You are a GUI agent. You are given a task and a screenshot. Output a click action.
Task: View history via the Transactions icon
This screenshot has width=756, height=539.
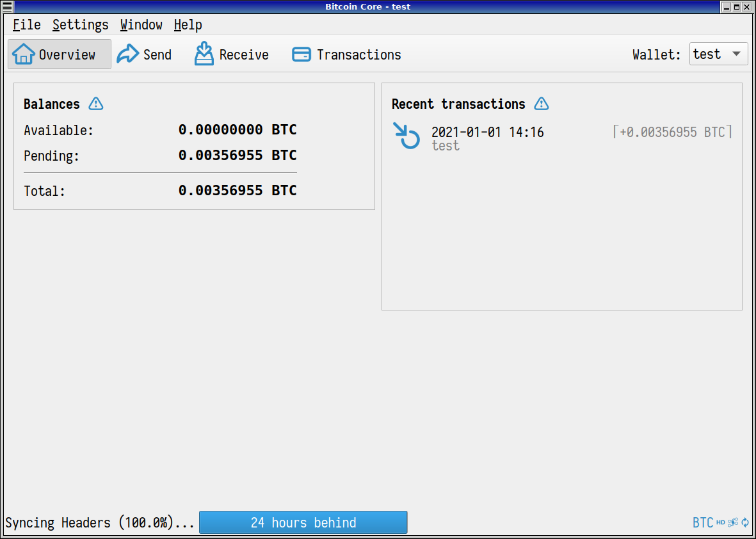pos(301,54)
